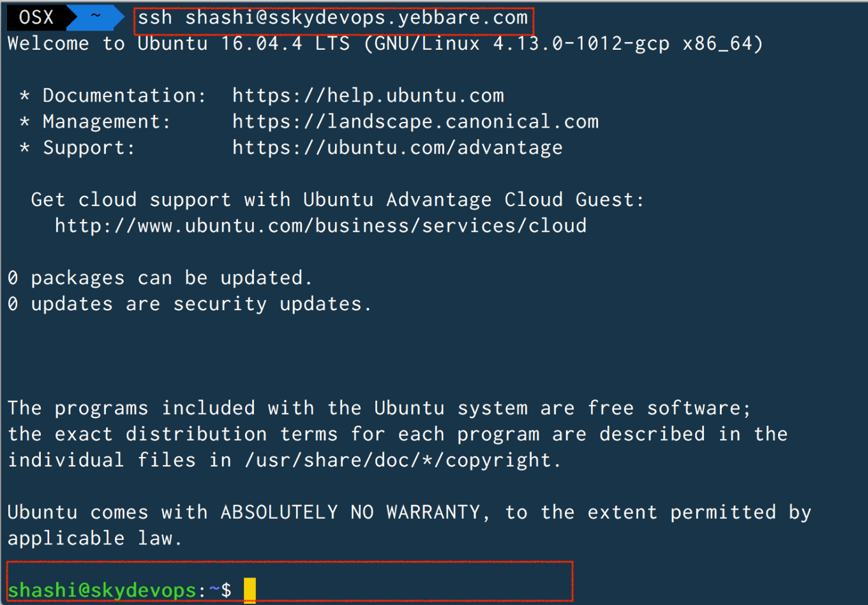Click the /usr/share/doc/*/copyright path

[402, 460]
